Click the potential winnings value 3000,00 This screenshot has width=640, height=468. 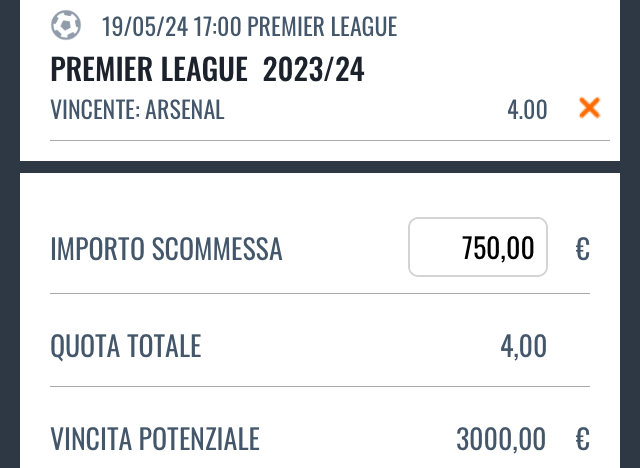click(501, 439)
